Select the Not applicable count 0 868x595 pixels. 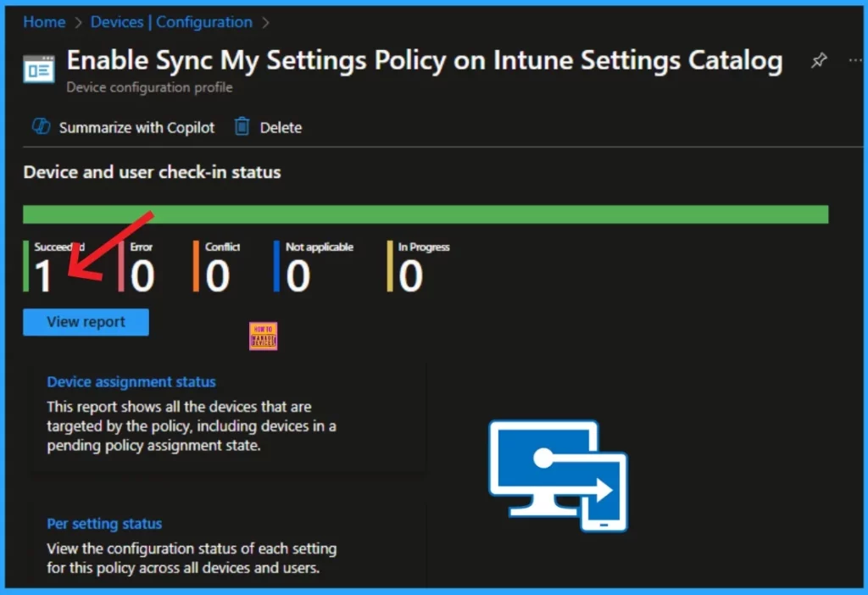[298, 275]
